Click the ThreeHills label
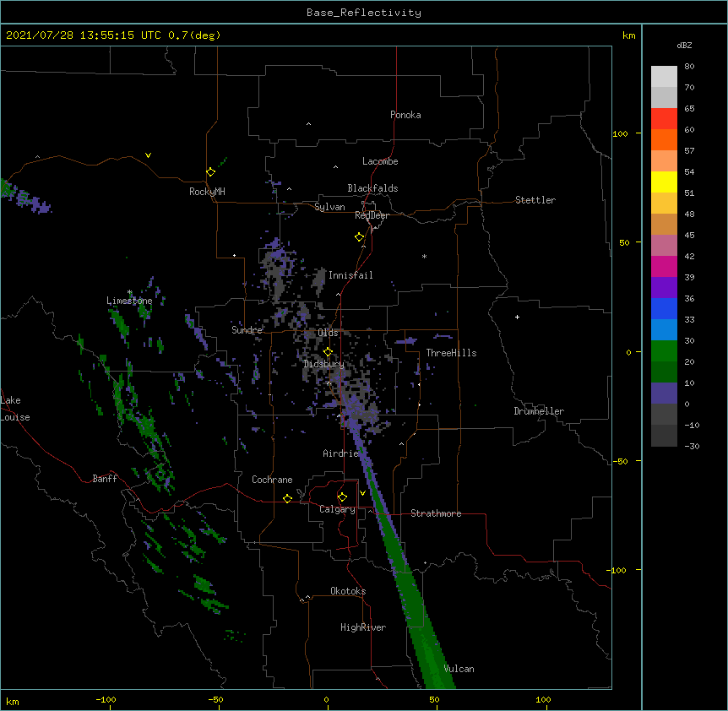Viewport: 728px width, 711px height. coord(451,353)
